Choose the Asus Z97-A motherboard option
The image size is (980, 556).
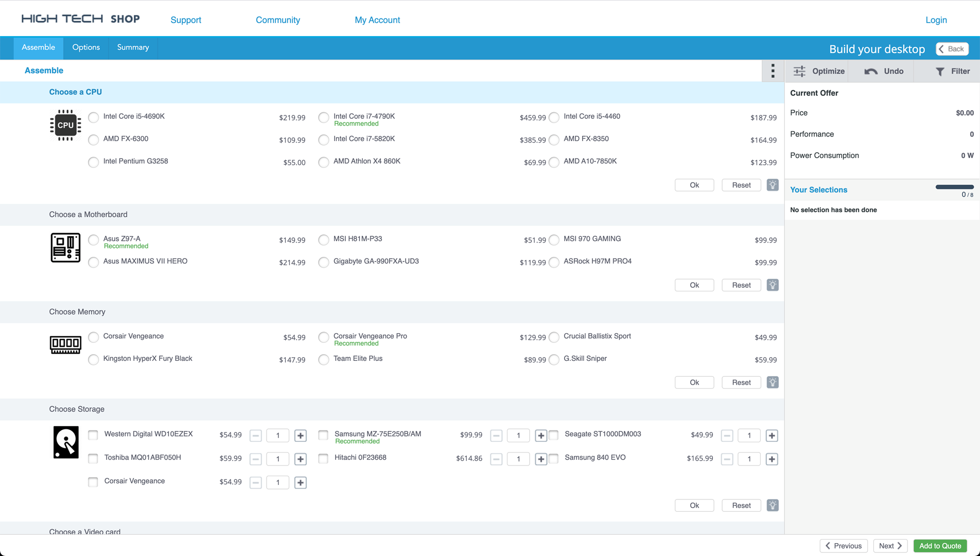[x=93, y=240]
